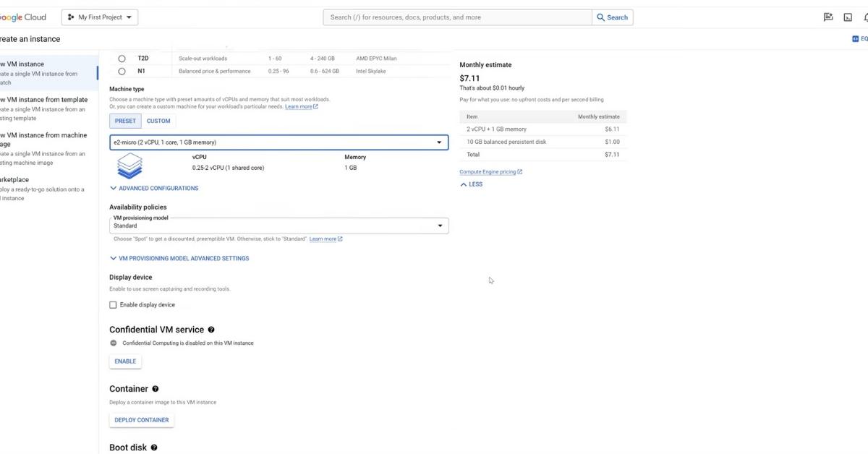Click 0.25-2 vCPU (1 shared core) value
Screen dimensions: 868x454
click(228, 168)
